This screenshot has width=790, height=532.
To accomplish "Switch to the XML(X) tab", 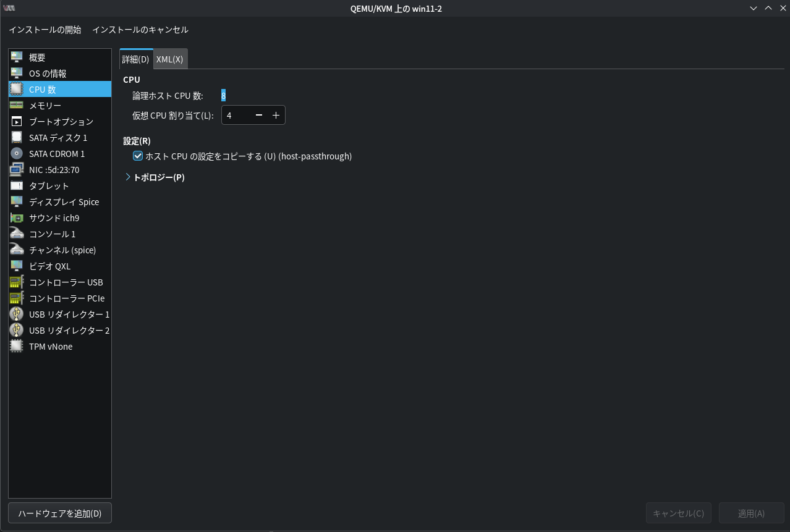I will click(170, 59).
